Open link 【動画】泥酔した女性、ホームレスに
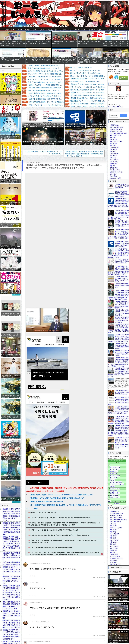Screen dimensions: 129x644 coord(61,494)
